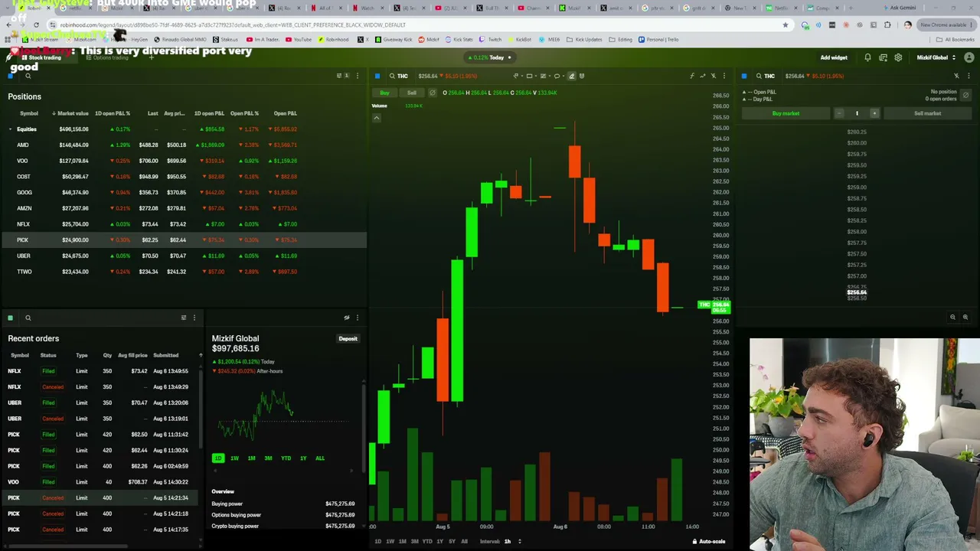The width and height of the screenshot is (980, 551).
Task: Open order entry widget more-options menu
Action: point(969,76)
